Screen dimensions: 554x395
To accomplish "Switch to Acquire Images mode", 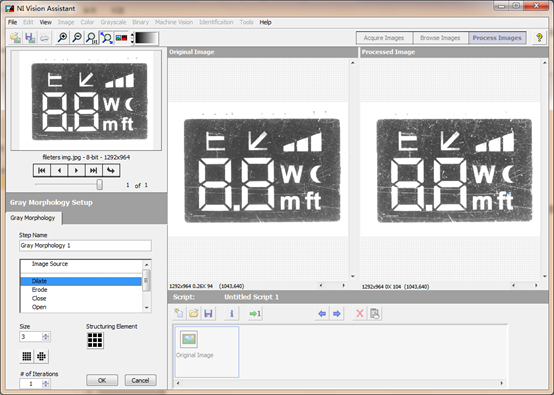I will (x=384, y=38).
